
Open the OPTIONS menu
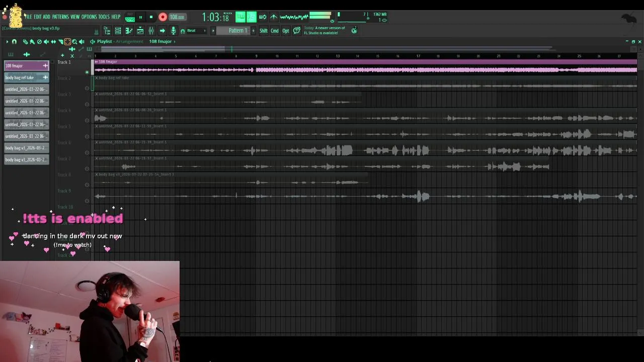(x=89, y=17)
